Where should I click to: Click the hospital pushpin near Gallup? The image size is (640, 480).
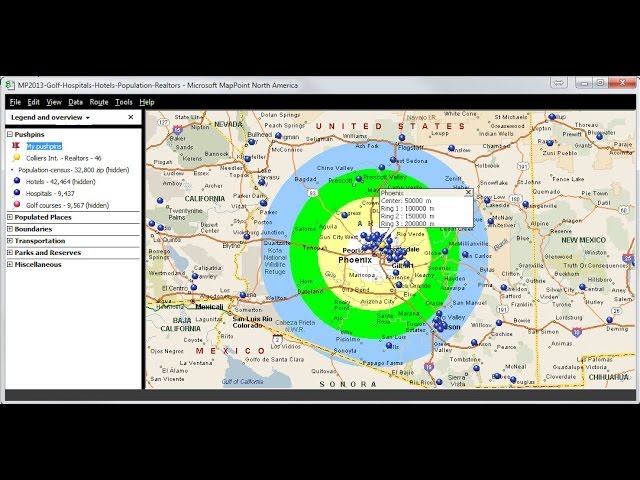[552, 117]
